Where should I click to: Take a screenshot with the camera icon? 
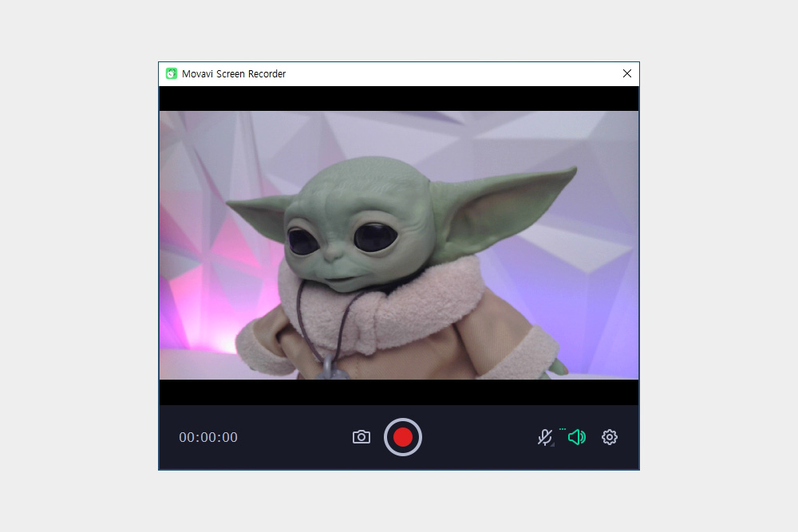tap(361, 437)
